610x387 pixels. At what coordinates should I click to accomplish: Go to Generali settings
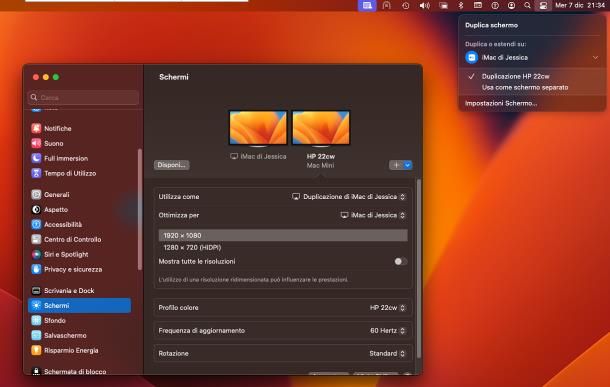pos(79,194)
